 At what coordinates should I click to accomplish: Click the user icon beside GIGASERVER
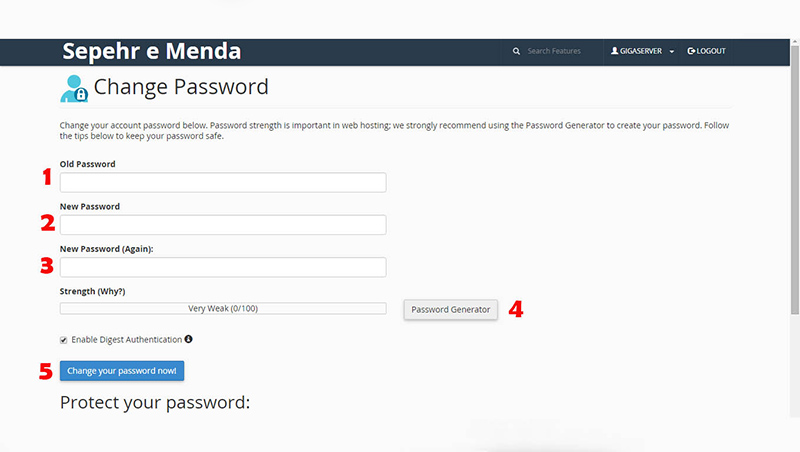coord(614,51)
